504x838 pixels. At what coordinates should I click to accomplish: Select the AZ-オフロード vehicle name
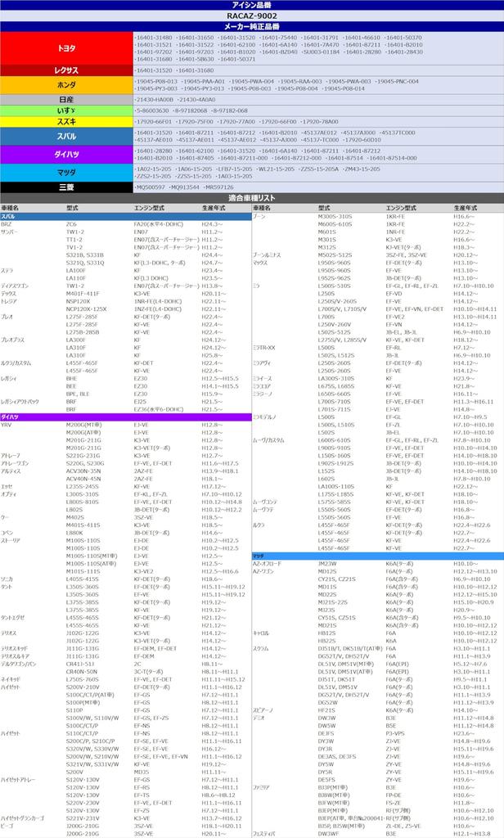click(x=267, y=564)
